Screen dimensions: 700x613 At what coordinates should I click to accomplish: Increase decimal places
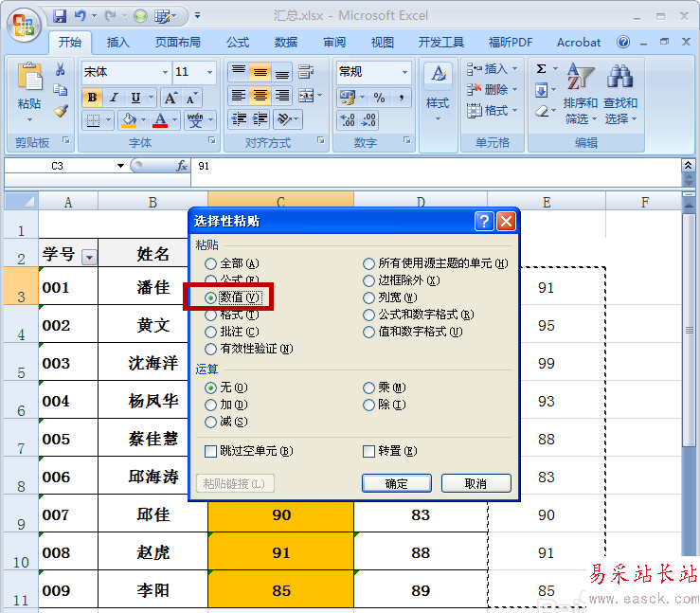click(x=348, y=120)
